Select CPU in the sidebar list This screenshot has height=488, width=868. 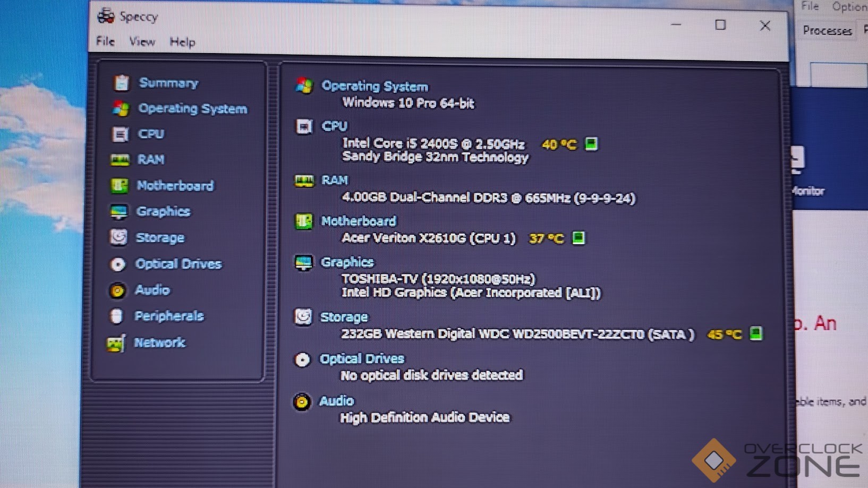tap(151, 134)
